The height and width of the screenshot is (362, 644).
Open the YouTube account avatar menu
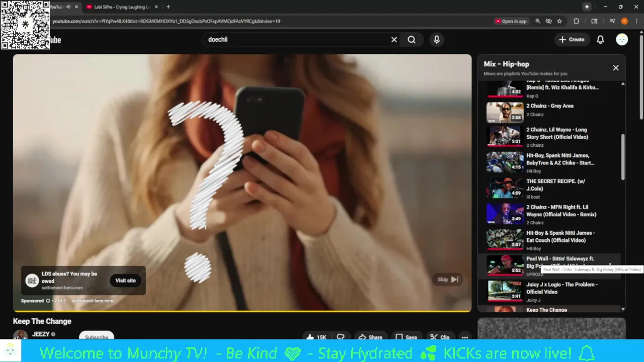622,40
